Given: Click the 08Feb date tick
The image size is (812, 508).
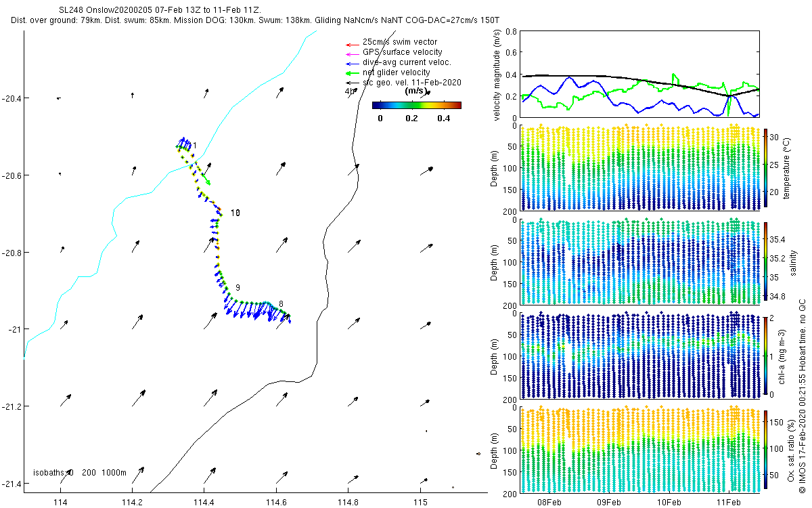Looking at the screenshot, I should click(549, 502).
